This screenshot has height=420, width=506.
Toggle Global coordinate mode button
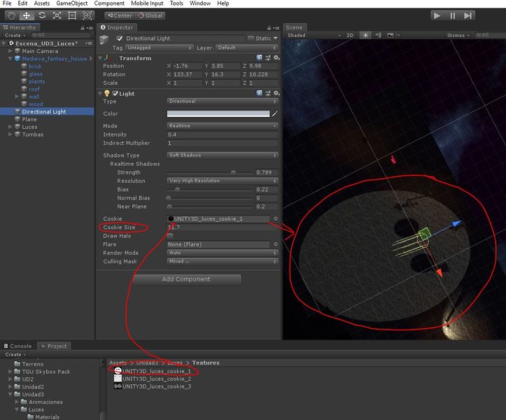150,15
